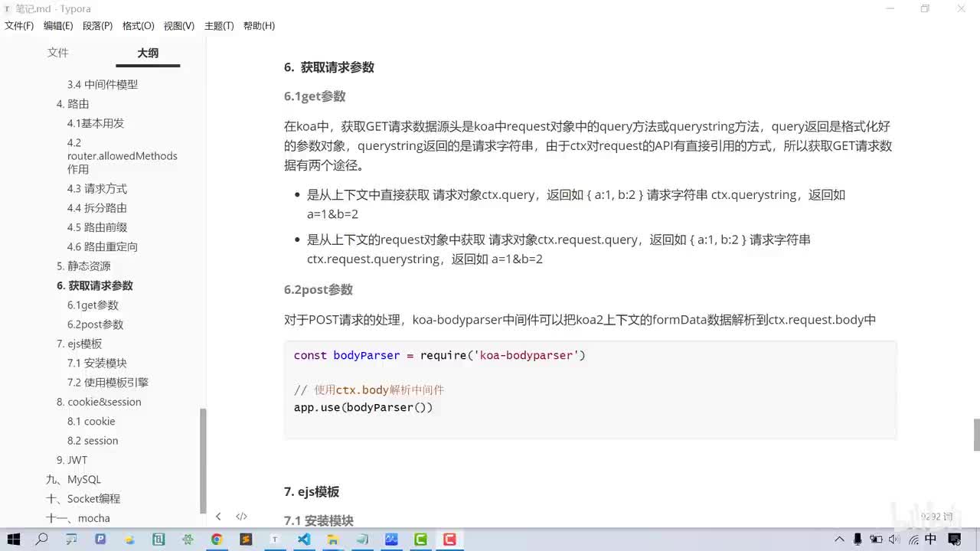Select bold outline entry 6. 获取请求参数

pos(95,285)
